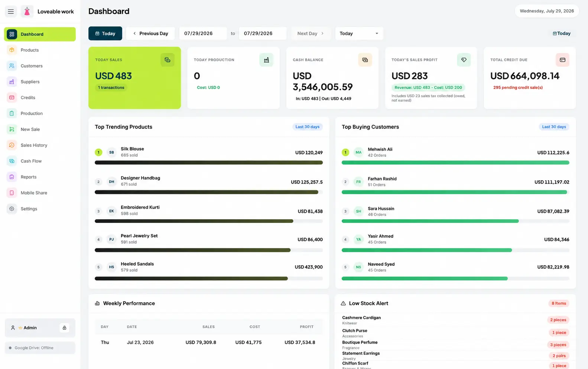Click the dark Today filter button
This screenshot has width=588, height=369.
105,33
